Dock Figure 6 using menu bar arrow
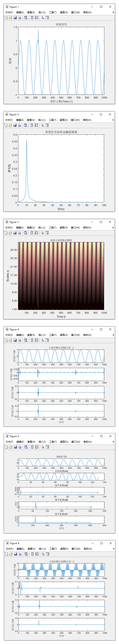 [x=114, y=549]
